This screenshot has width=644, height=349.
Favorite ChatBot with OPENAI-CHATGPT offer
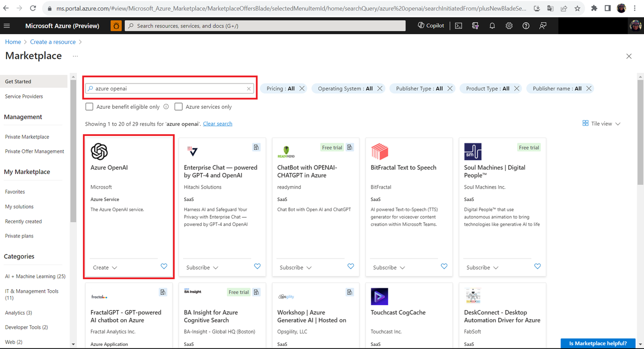(x=351, y=267)
